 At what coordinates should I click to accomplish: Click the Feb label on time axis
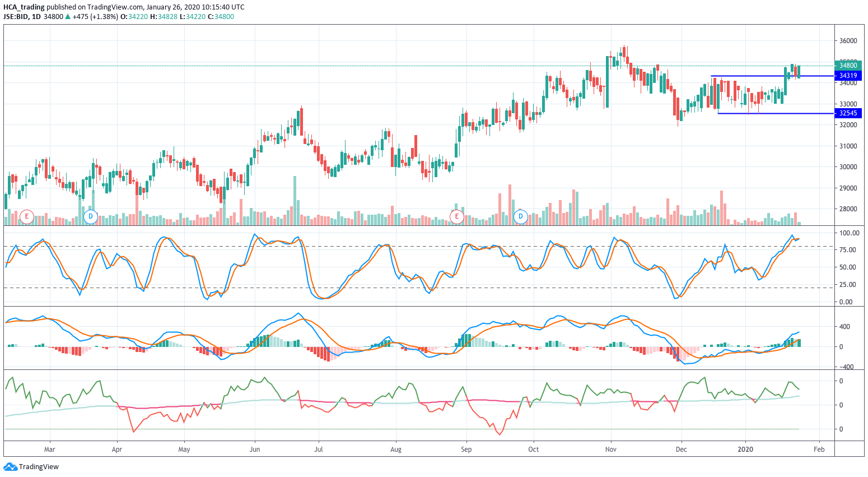(x=819, y=450)
